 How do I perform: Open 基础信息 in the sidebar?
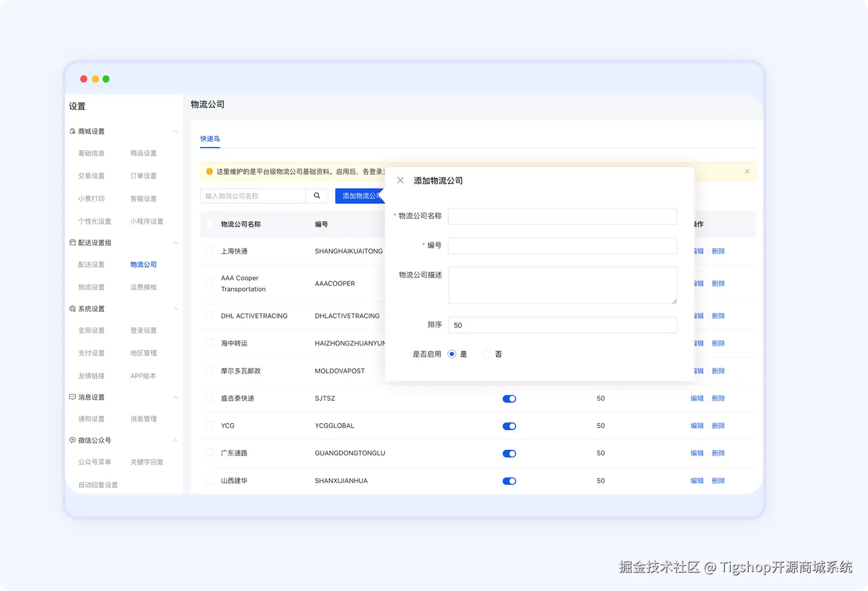(91, 153)
